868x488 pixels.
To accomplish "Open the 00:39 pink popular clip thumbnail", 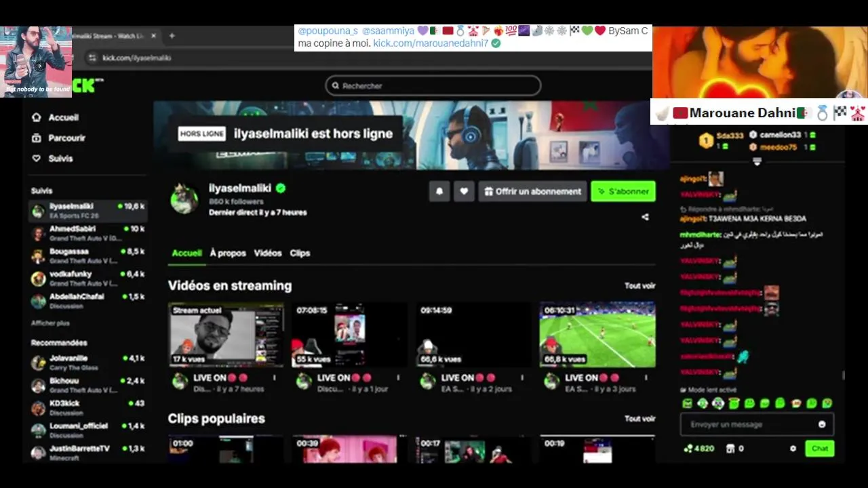I will click(x=350, y=450).
